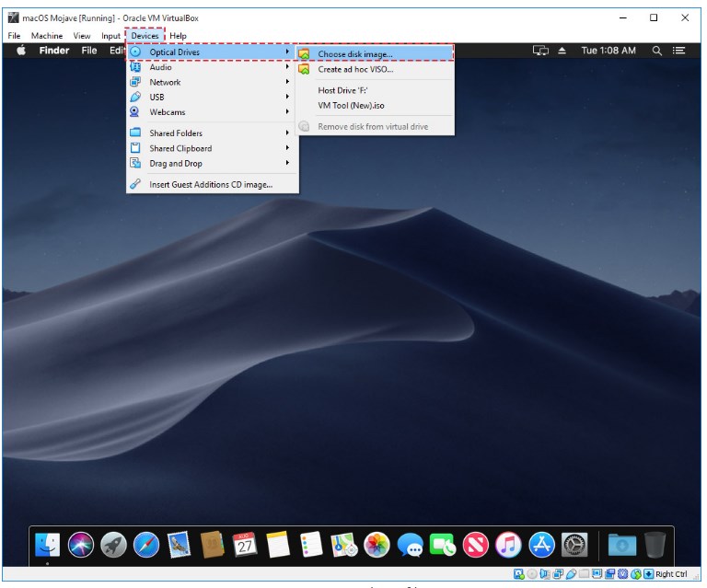This screenshot has width=707, height=588.
Task: Open the App Store dock icon
Action: [541, 545]
